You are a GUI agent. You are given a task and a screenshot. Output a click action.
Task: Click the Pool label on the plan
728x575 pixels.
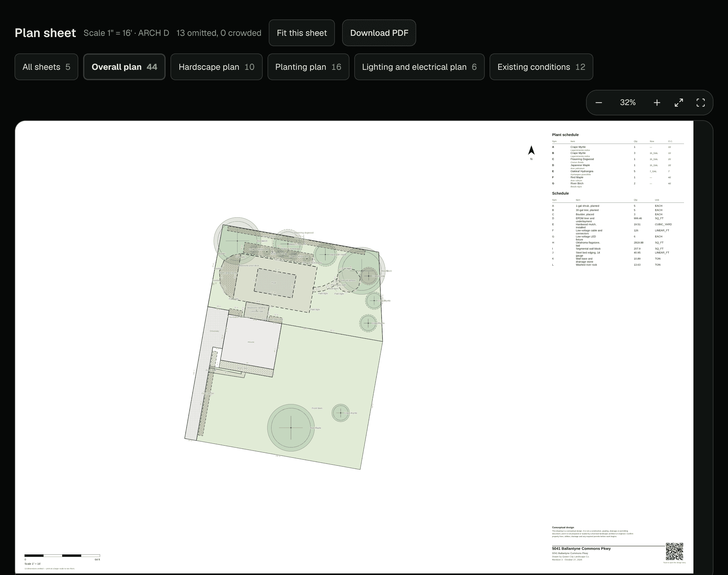274,283
